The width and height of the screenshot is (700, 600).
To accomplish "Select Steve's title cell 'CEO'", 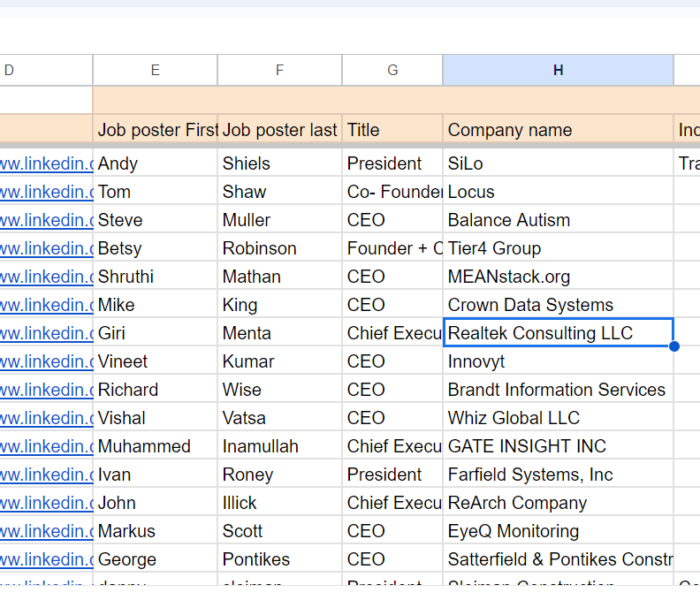I will coord(392,220).
